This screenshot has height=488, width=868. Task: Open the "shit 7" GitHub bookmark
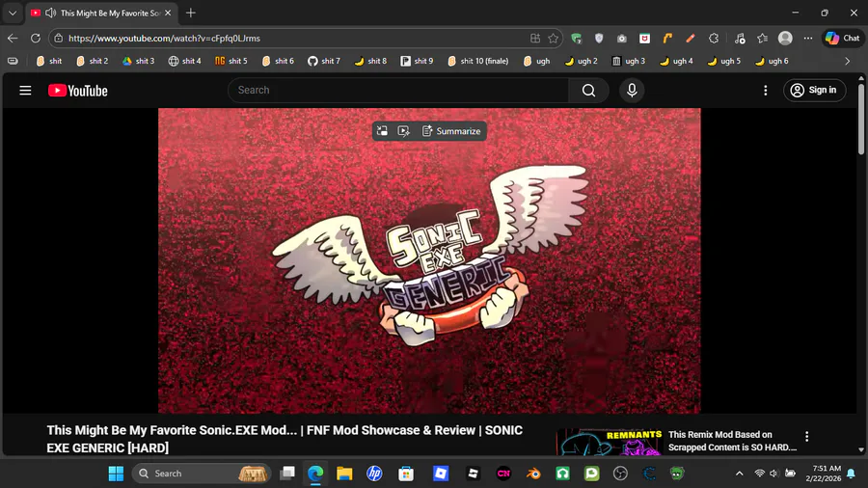324,61
